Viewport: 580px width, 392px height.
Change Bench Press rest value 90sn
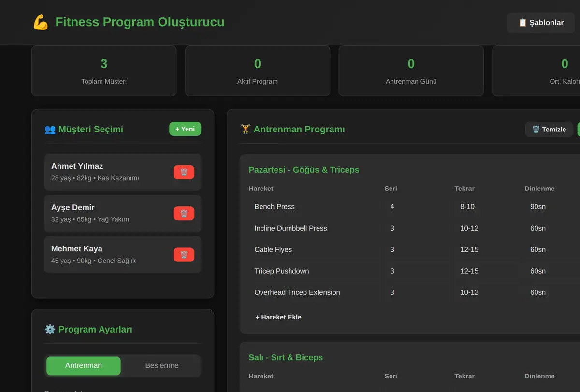(x=552, y=207)
